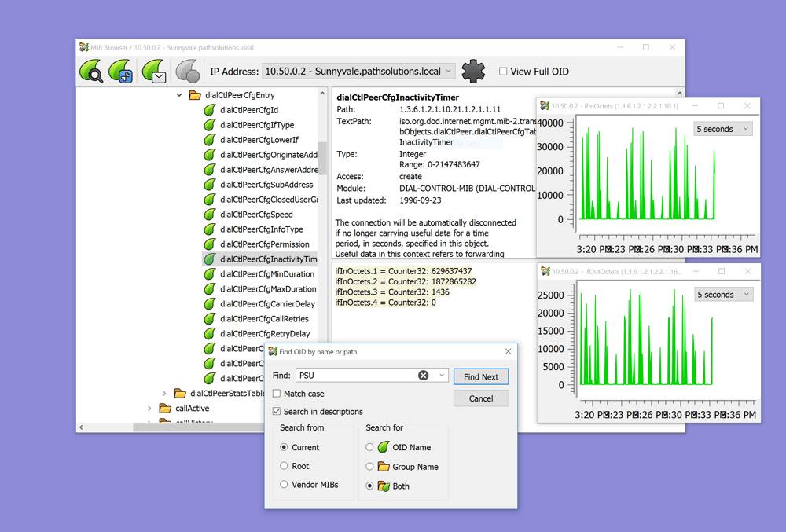Cancel the Find OID dialog
Image resolution: width=786 pixels, height=532 pixels.
pyautogui.click(x=480, y=398)
